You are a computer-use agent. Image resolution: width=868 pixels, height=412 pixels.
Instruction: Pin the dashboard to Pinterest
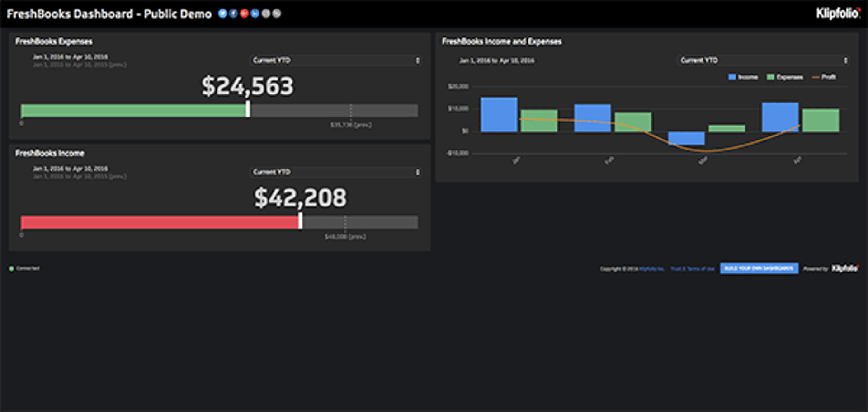point(244,13)
